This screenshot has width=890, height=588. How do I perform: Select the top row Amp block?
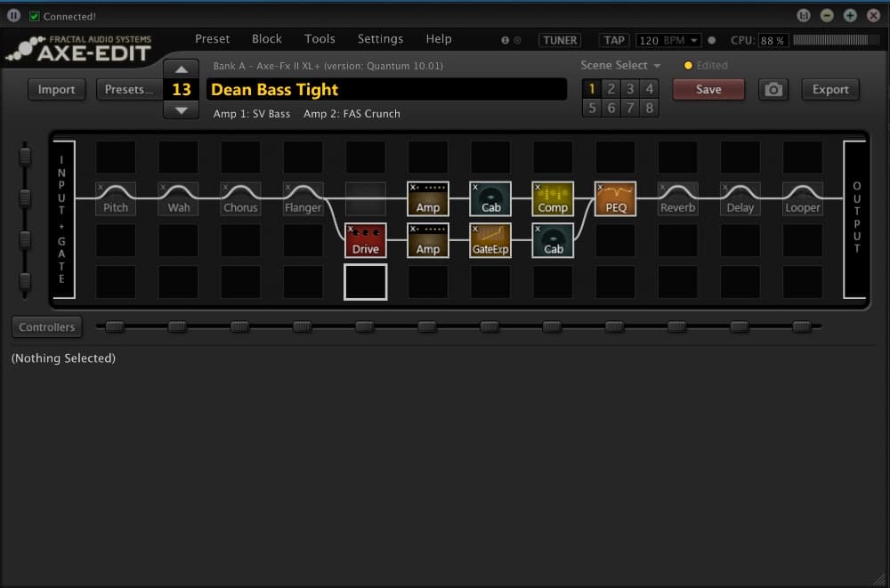428,198
